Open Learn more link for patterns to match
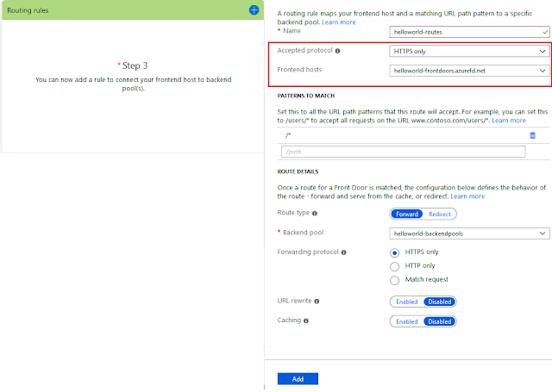The image size is (552, 392). coord(509,121)
